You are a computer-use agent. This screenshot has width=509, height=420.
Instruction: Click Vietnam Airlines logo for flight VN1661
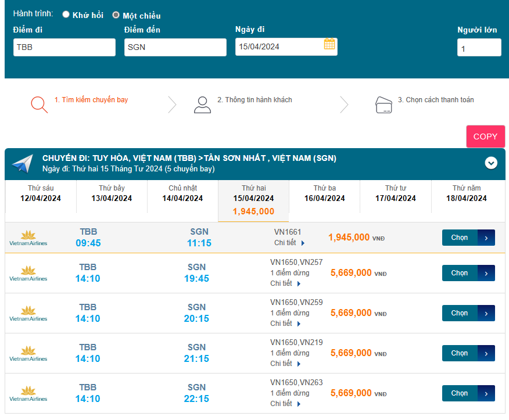point(28,238)
